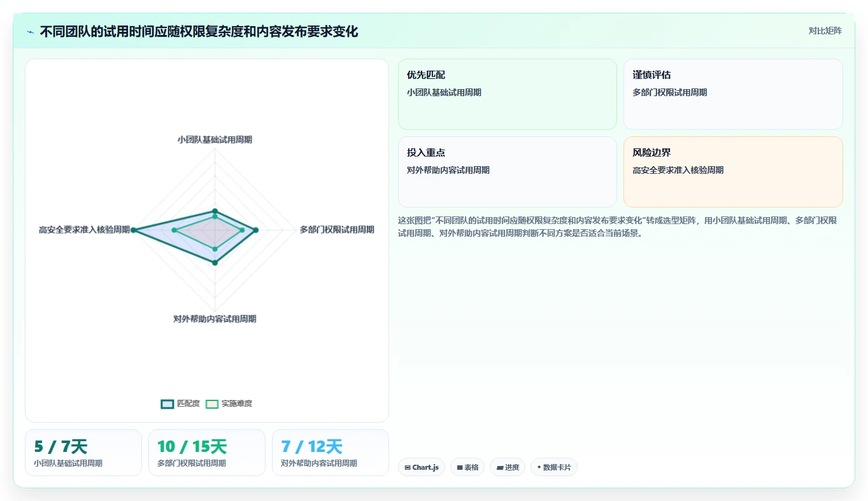This screenshot has height=501, width=868.
Task: Click the 表格 tag
Action: click(x=467, y=467)
